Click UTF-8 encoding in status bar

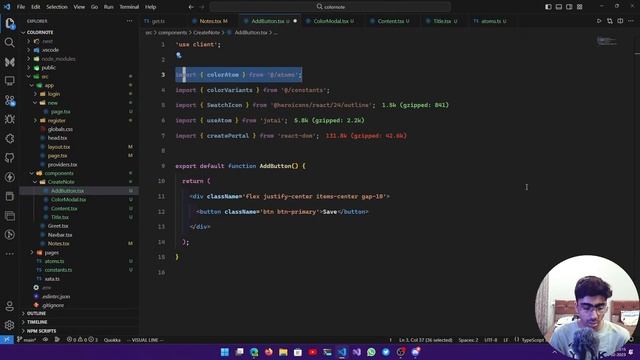click(x=491, y=340)
